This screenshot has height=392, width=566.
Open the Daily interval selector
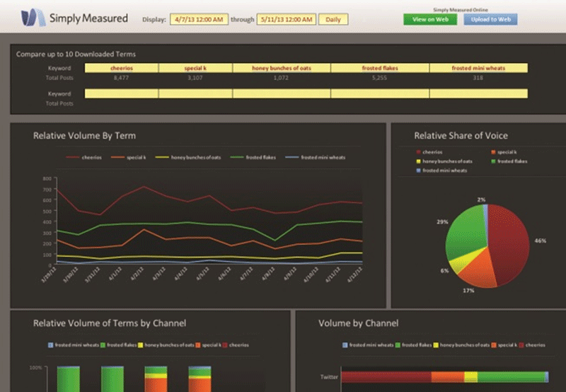click(x=333, y=20)
